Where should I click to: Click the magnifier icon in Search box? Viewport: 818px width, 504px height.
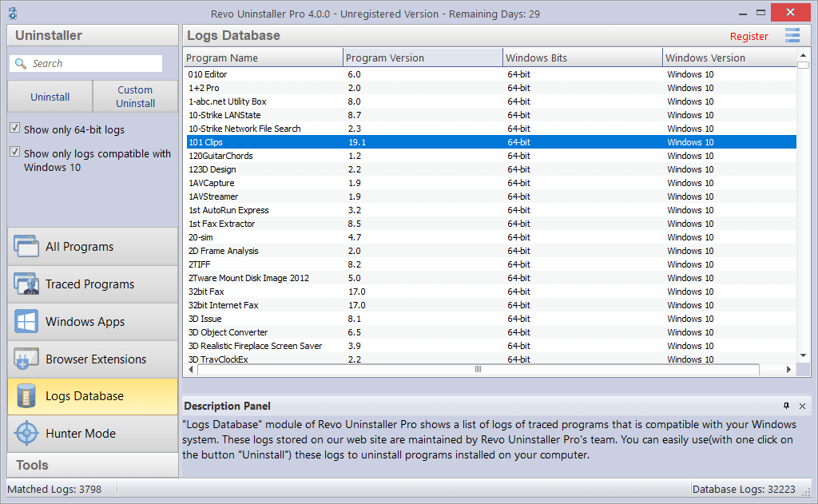[20, 64]
